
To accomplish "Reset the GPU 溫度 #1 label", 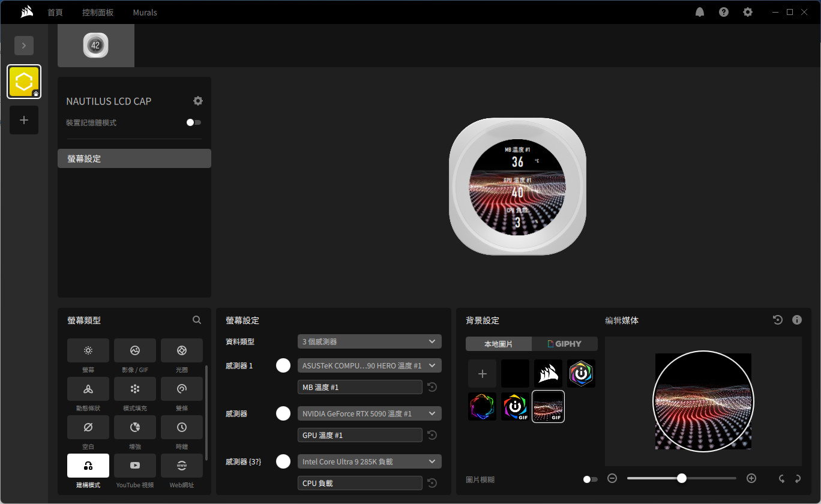I will pyautogui.click(x=432, y=435).
